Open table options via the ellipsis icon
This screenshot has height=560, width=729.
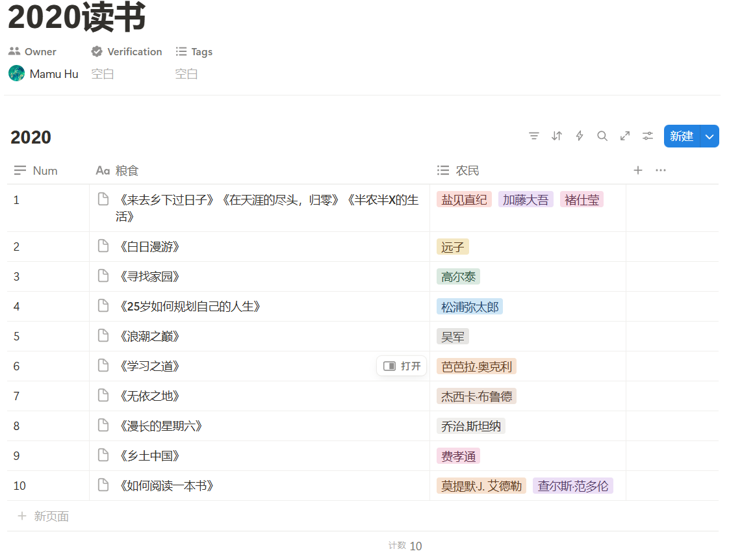pyautogui.click(x=661, y=170)
